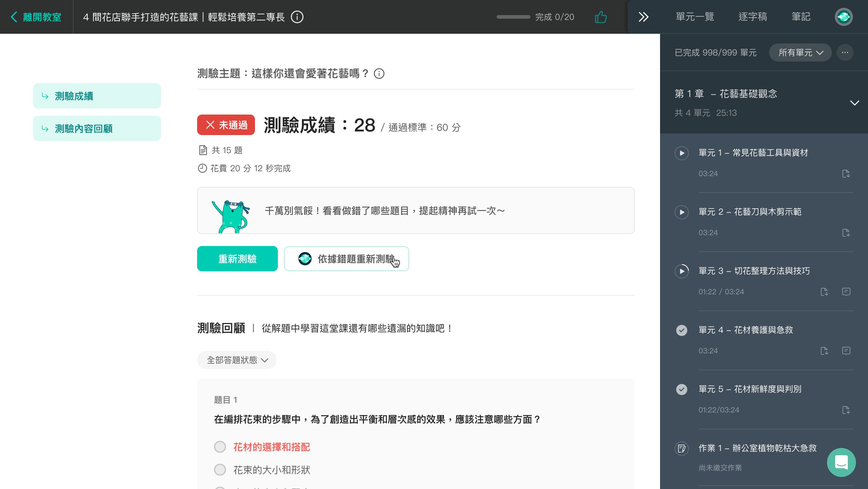Switch to the 筆記 tab
The height and width of the screenshot is (489, 868).
(x=800, y=17)
